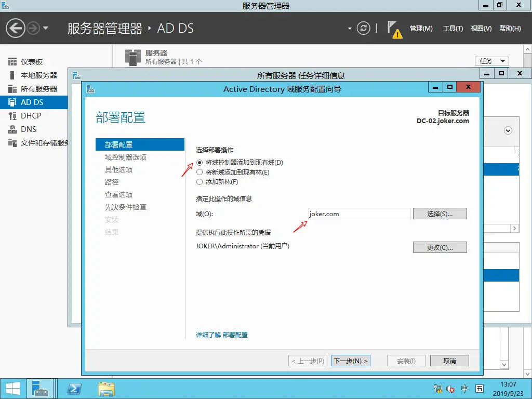Click Server Manager taskbar icon
Viewport: 532px width, 399px height.
tap(40, 389)
